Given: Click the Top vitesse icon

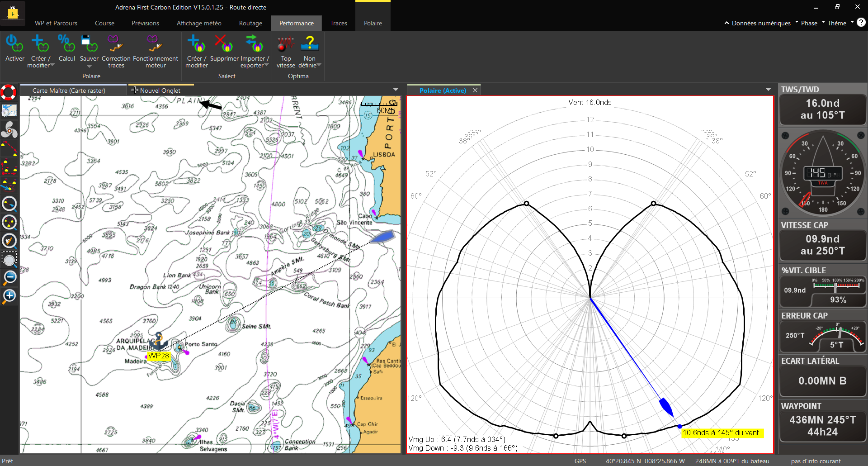Looking at the screenshot, I should 286,44.
